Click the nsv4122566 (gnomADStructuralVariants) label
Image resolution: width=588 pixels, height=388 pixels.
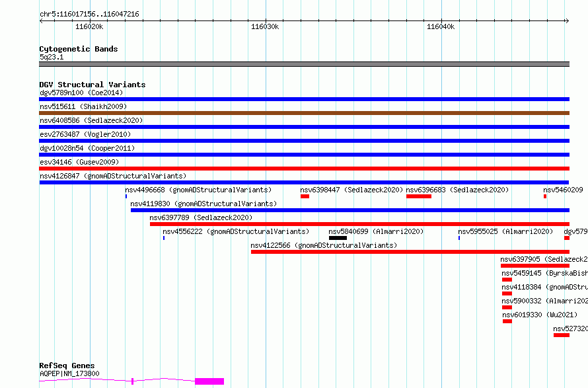coord(324,245)
